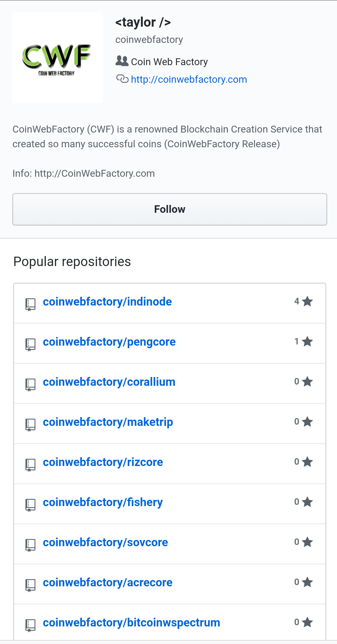Open the coinwebfactory/rizcore repository

pos(103,462)
